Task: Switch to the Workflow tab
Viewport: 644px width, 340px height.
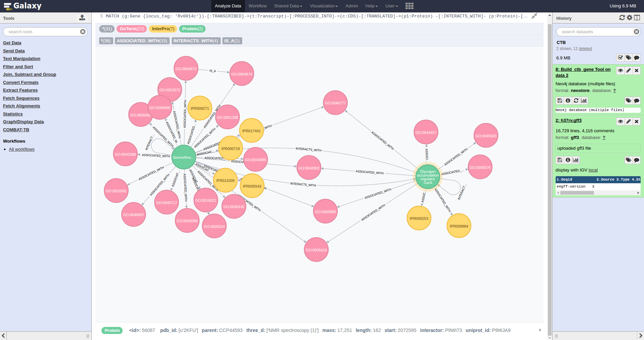Action: click(257, 6)
